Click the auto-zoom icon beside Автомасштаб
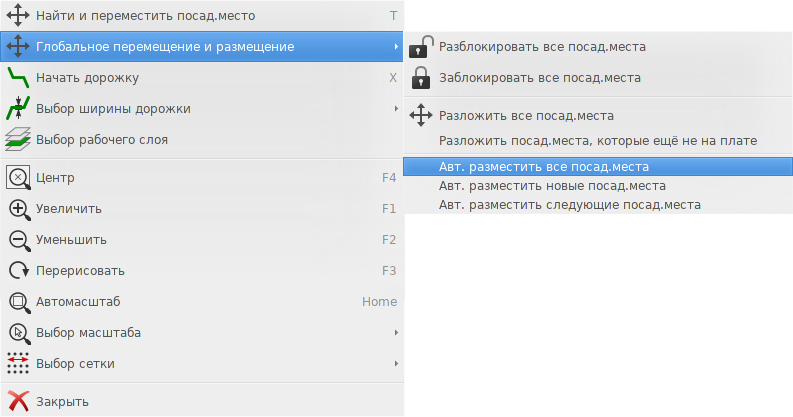This screenshot has height=417, width=793. pyautogui.click(x=19, y=302)
